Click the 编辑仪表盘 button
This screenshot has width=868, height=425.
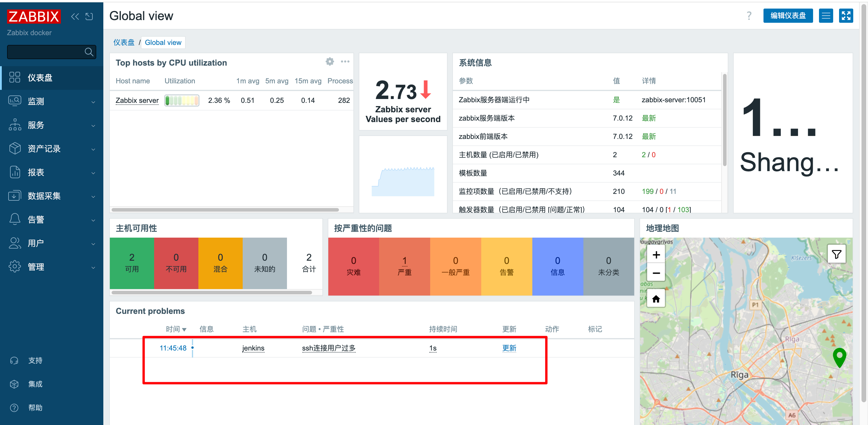788,15
